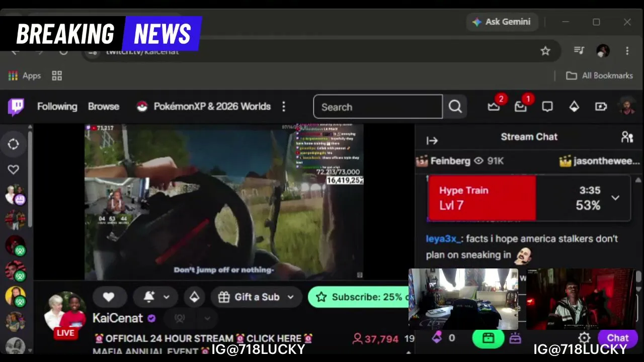This screenshot has height=362, width=644.
Task: Collapse the Stream Chat panel arrow
Action: [x=432, y=141]
